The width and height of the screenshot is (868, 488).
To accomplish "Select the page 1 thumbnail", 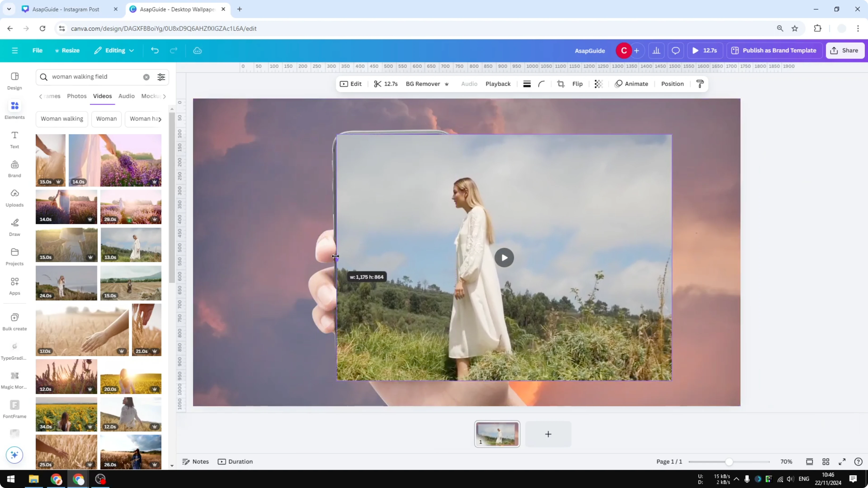I will point(497,434).
